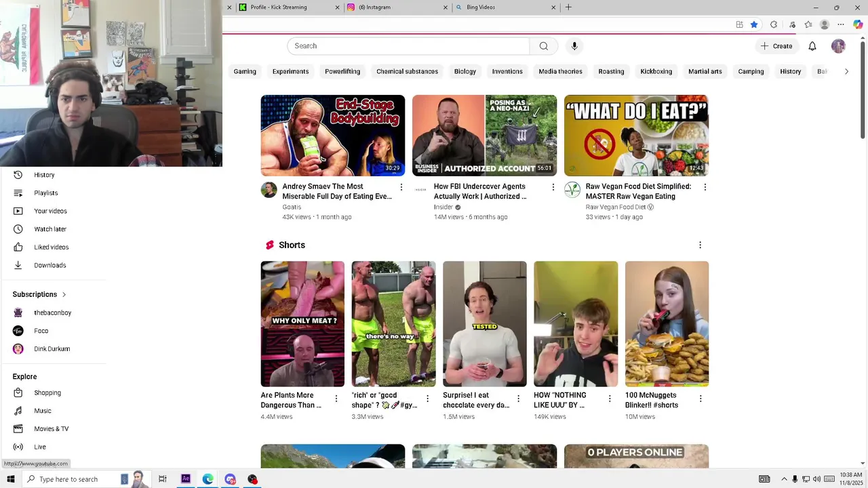Open Raw Vegan Food Diet Simplified title
The height and width of the screenshot is (488, 868).
pos(638,191)
